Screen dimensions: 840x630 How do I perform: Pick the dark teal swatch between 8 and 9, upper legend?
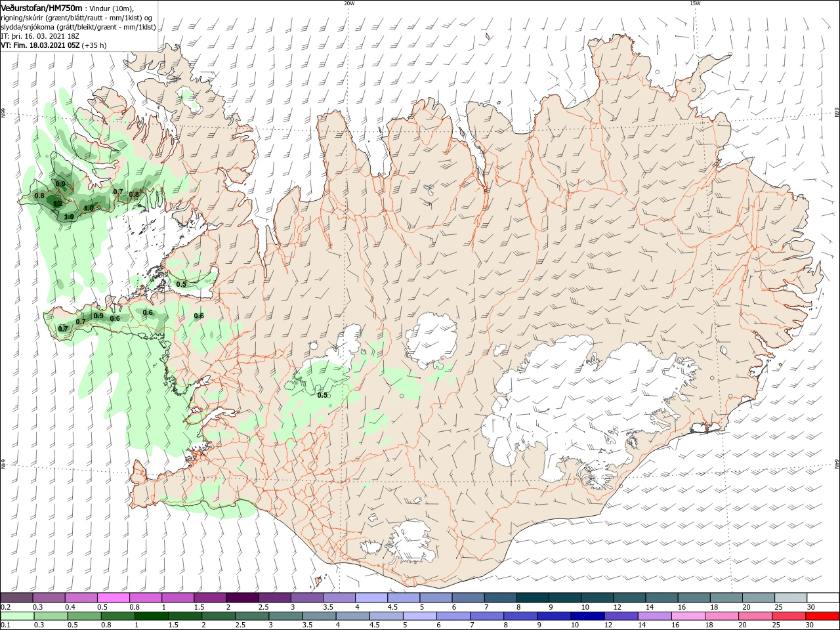tap(533, 598)
